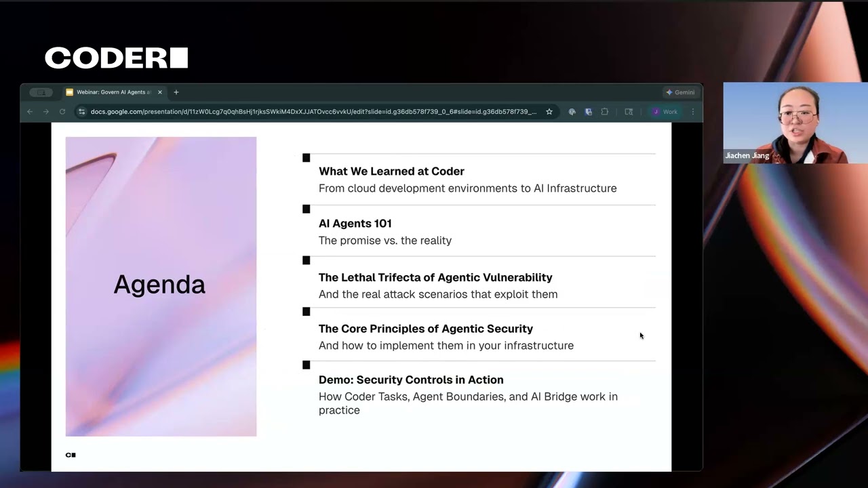The width and height of the screenshot is (868, 488).
Task: Open a new browser tab with plus
Action: [x=176, y=92]
